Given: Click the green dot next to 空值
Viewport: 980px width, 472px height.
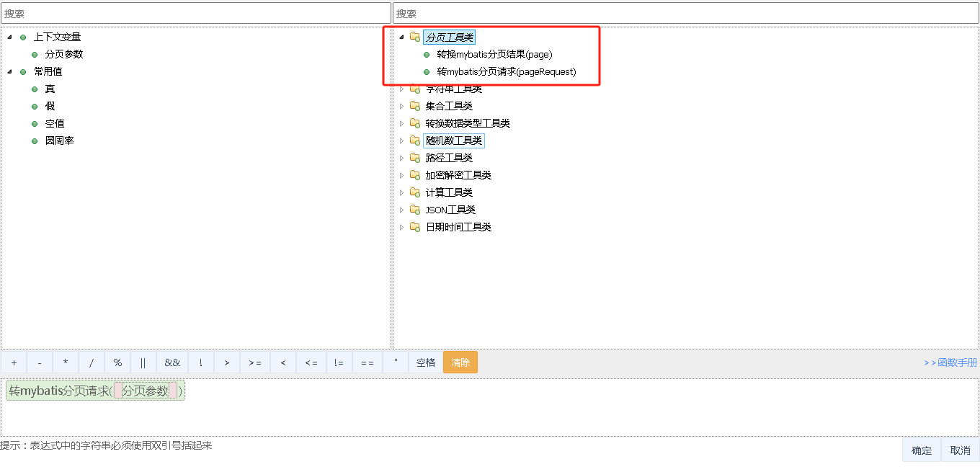Looking at the screenshot, I should pos(35,123).
